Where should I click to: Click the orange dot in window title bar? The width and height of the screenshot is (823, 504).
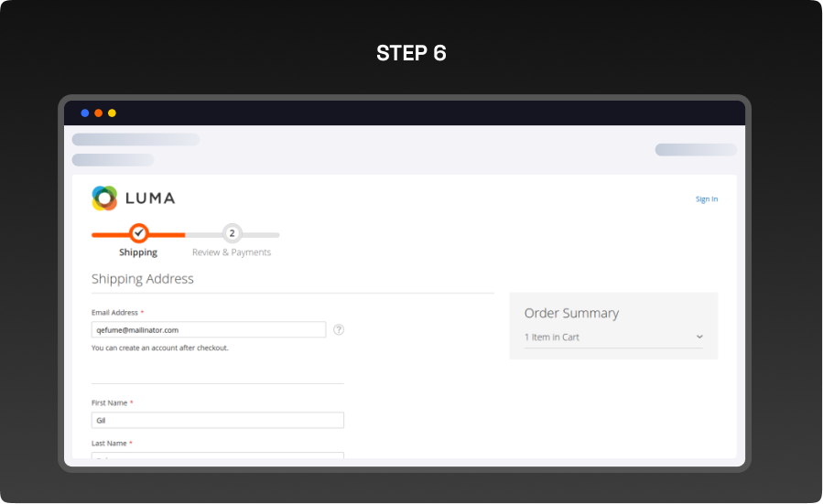pyautogui.click(x=99, y=113)
